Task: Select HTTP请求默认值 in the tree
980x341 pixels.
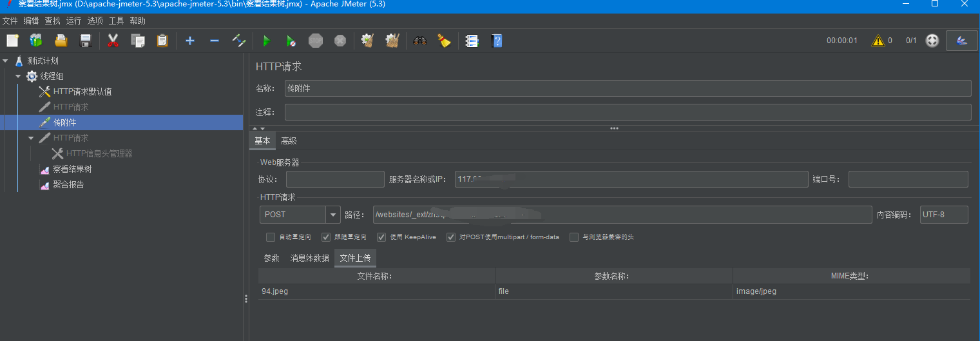Action: pyautogui.click(x=82, y=92)
